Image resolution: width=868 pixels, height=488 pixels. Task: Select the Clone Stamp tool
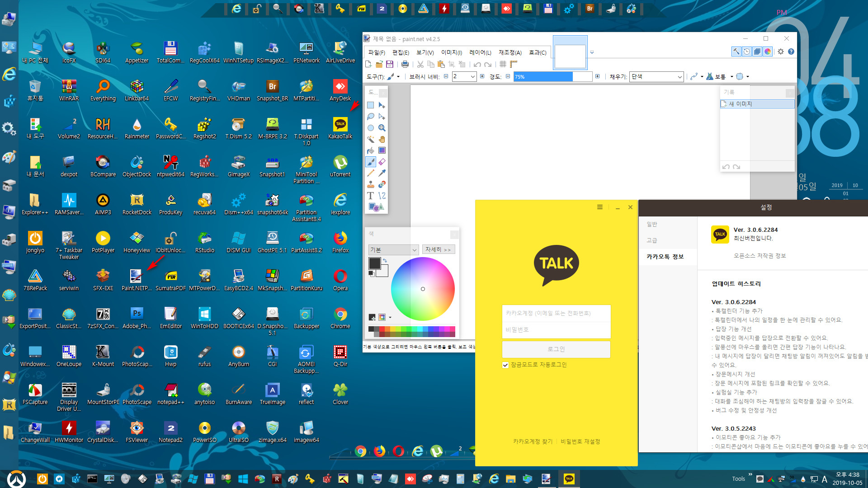click(371, 184)
